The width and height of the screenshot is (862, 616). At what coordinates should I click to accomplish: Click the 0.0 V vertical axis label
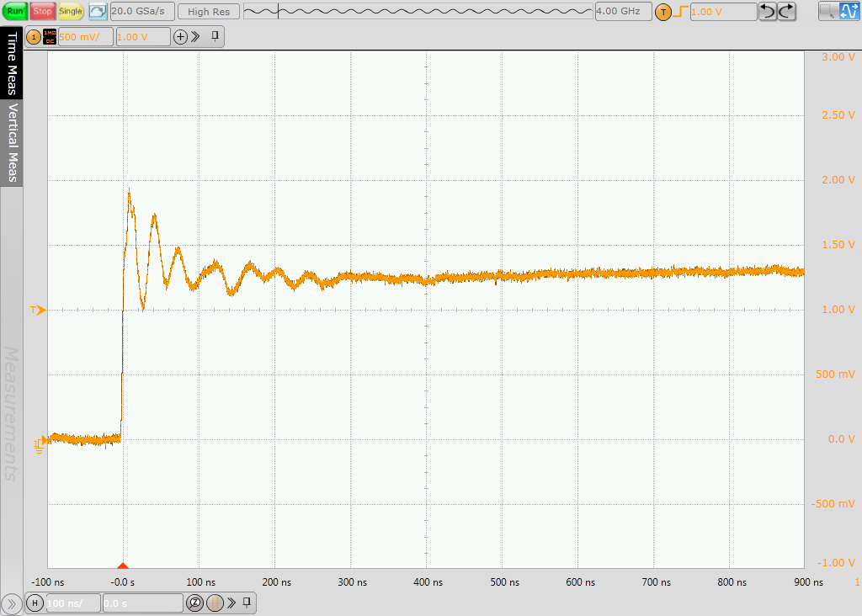point(842,439)
